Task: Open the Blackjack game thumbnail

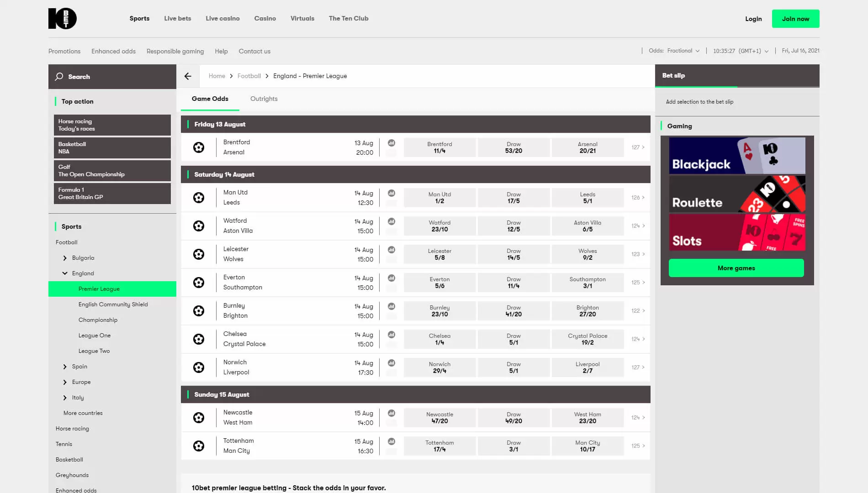Action: coord(737,156)
